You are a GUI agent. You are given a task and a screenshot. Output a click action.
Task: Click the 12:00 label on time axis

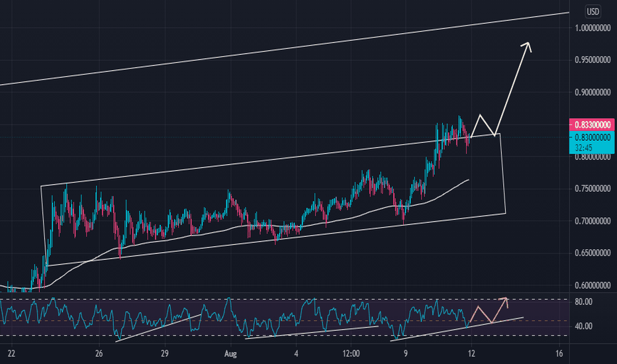pyautogui.click(x=351, y=353)
